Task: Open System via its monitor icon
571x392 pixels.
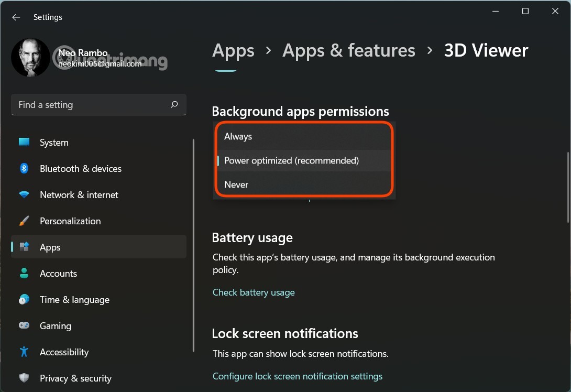Action: pyautogui.click(x=24, y=142)
